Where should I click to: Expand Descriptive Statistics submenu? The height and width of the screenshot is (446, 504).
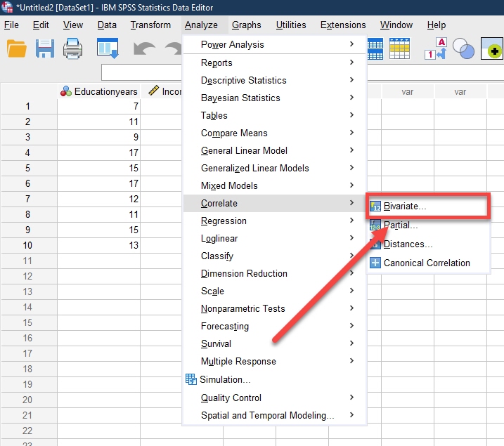click(x=275, y=80)
